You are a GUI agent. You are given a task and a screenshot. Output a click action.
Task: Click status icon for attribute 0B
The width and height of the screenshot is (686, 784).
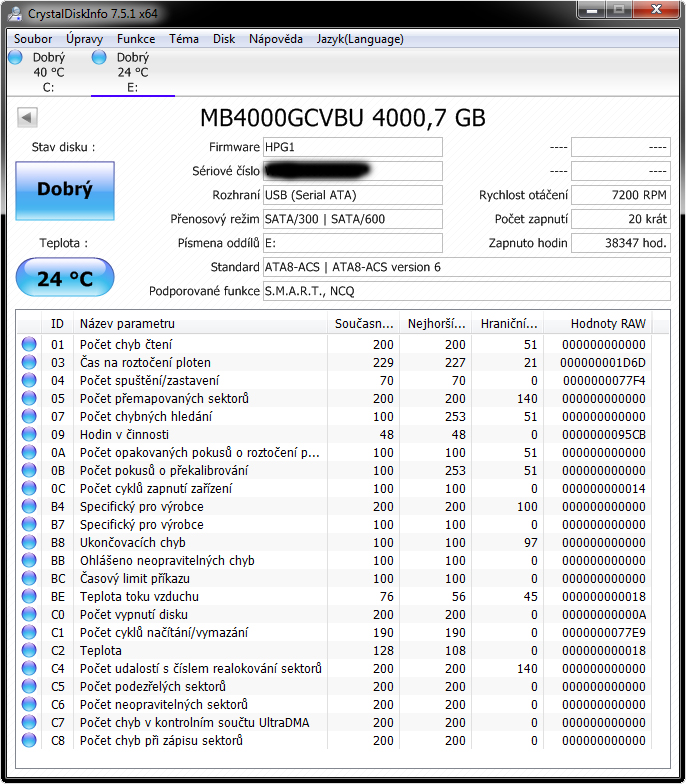[x=29, y=470]
